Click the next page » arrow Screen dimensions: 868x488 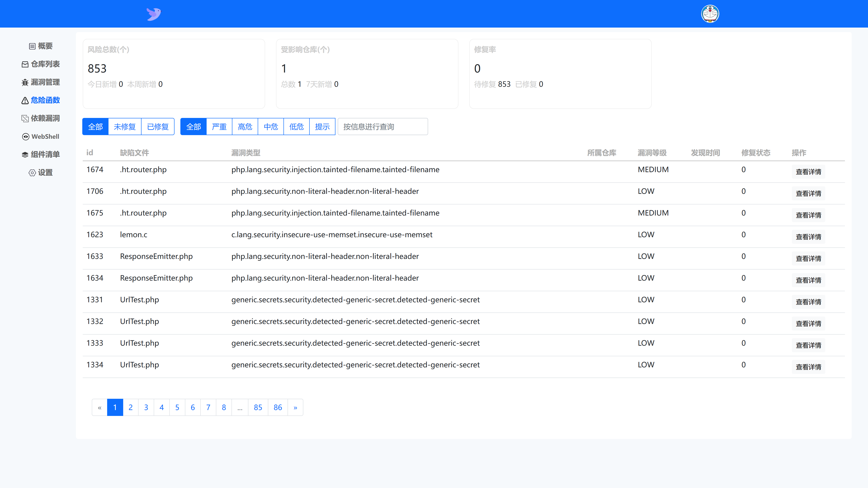295,408
